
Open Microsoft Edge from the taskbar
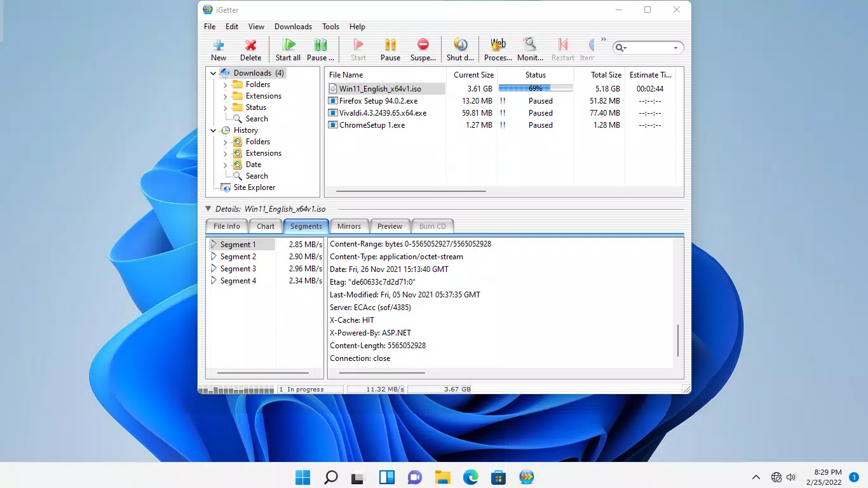[x=471, y=477]
